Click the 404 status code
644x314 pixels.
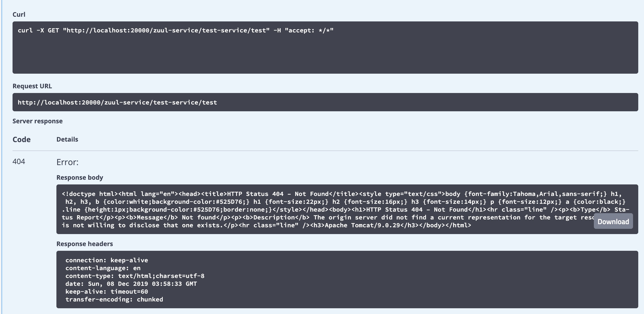[19, 161]
